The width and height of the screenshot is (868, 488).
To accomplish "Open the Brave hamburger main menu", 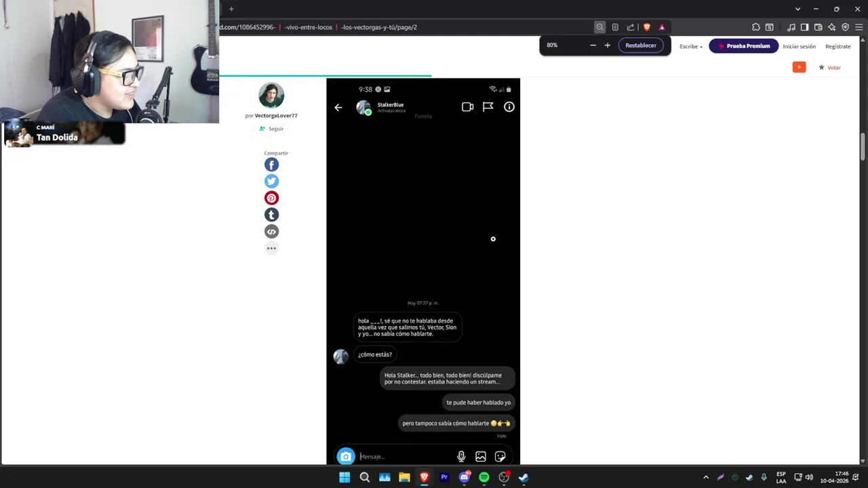I will pos(859,27).
